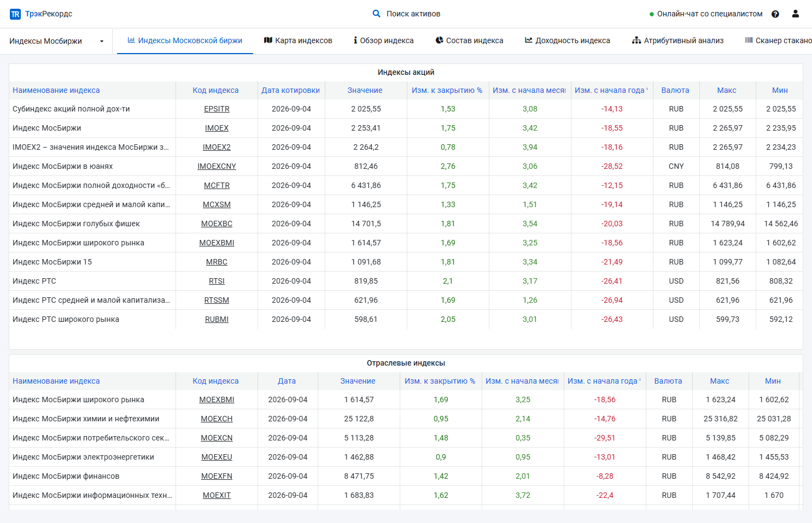
Task: Select the Индекс РТС широкого рынка row name
Action: coord(66,319)
